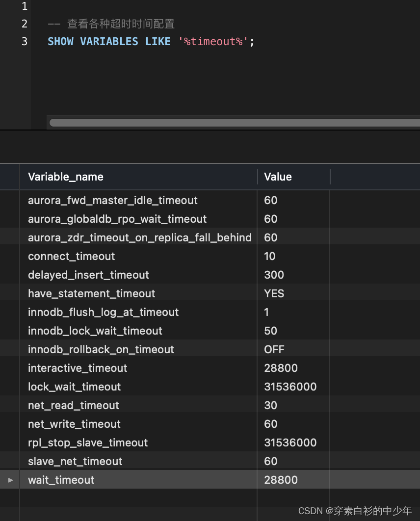The image size is (420, 521).
Task: Click value 60 of slave_net_timeout
Action: point(270,461)
